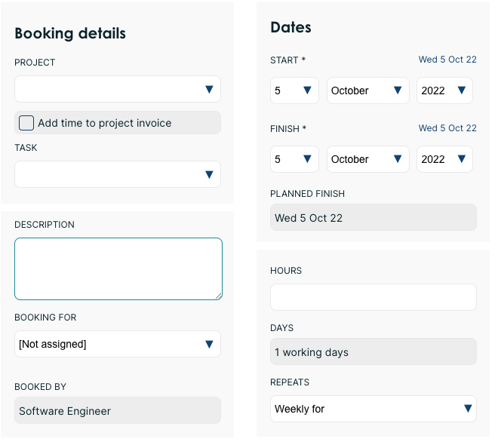Open the Repeats Weekly for dropdown
This screenshot has height=448, width=498.
pyautogui.click(x=373, y=409)
